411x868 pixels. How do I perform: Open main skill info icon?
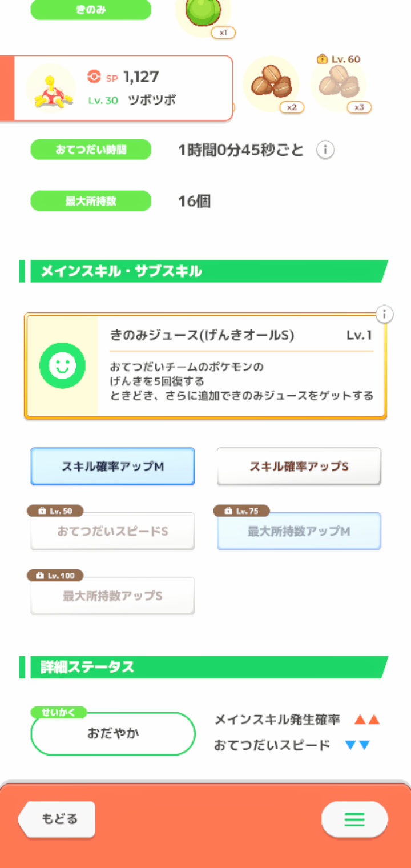(385, 314)
